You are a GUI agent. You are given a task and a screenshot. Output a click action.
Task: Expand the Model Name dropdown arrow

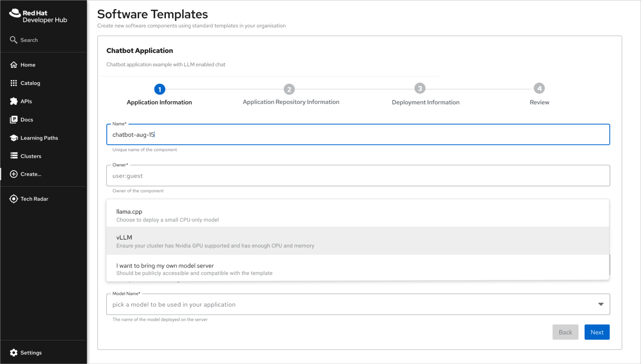(x=601, y=304)
